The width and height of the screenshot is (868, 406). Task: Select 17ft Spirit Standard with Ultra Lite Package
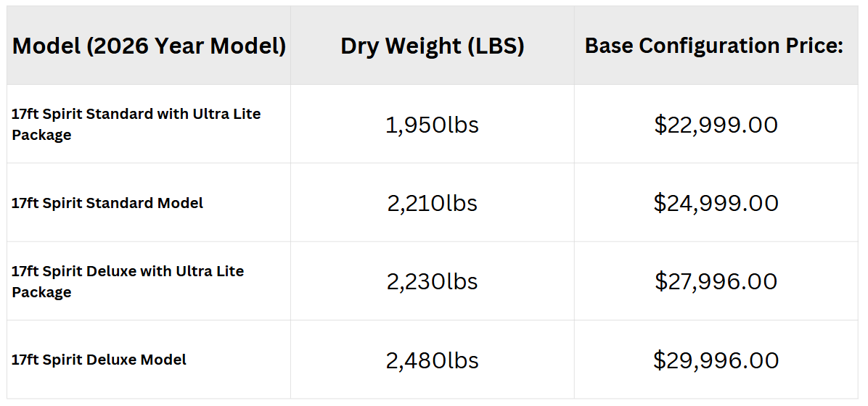pos(136,124)
